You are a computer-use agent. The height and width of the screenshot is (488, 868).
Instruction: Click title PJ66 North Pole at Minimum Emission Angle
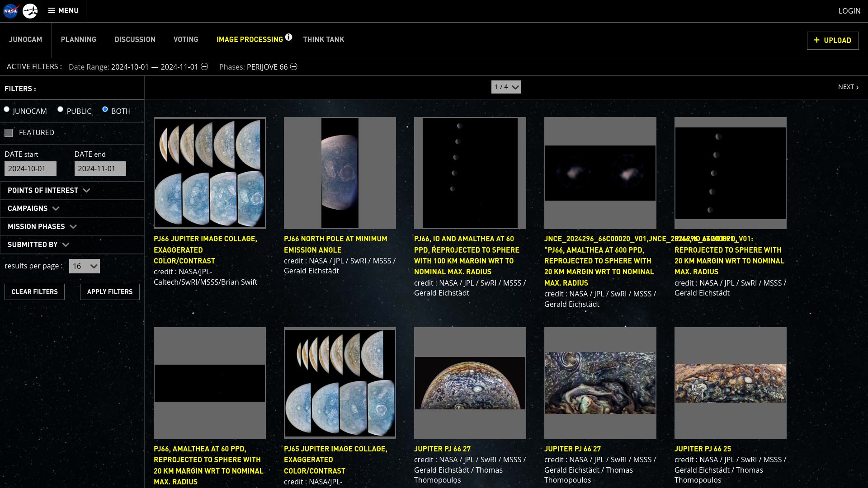pyautogui.click(x=335, y=244)
